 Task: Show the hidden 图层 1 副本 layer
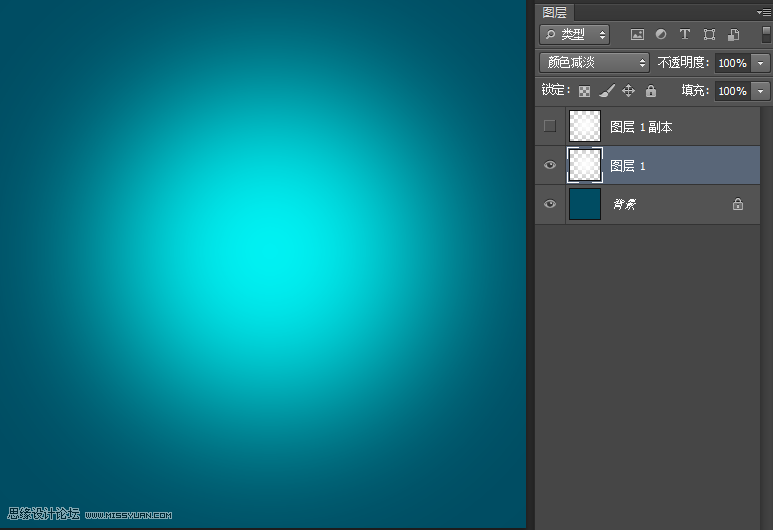(550, 126)
